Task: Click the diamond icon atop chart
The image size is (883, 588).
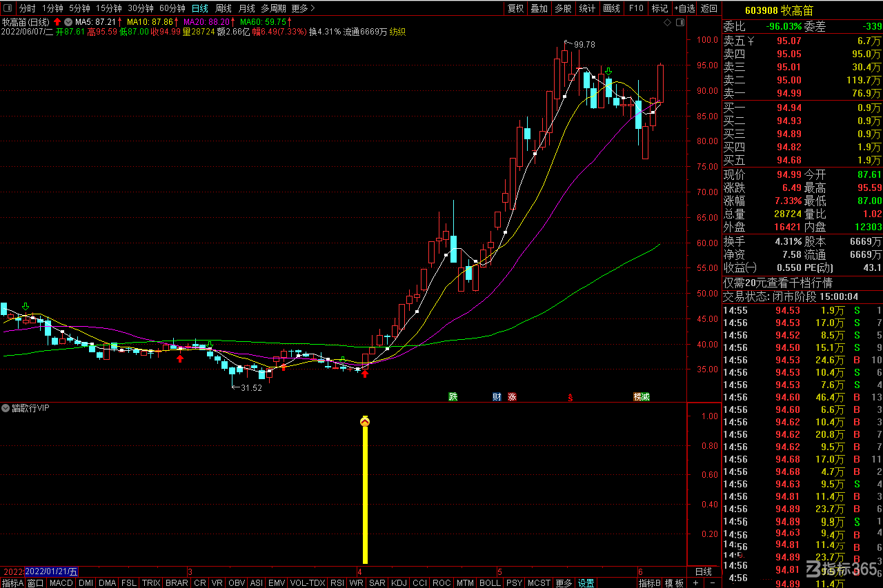Action: [x=667, y=23]
